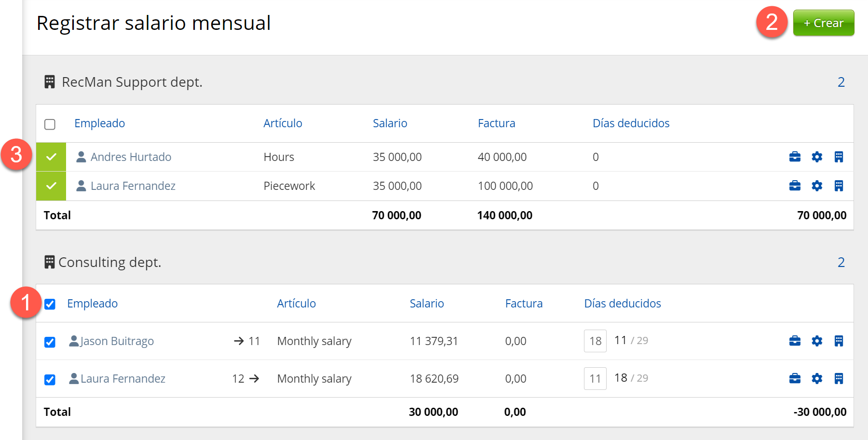The height and width of the screenshot is (440, 868).
Task: Click briefcase icon in Laura Fernandez Monthly salary row
Action: 795,379
